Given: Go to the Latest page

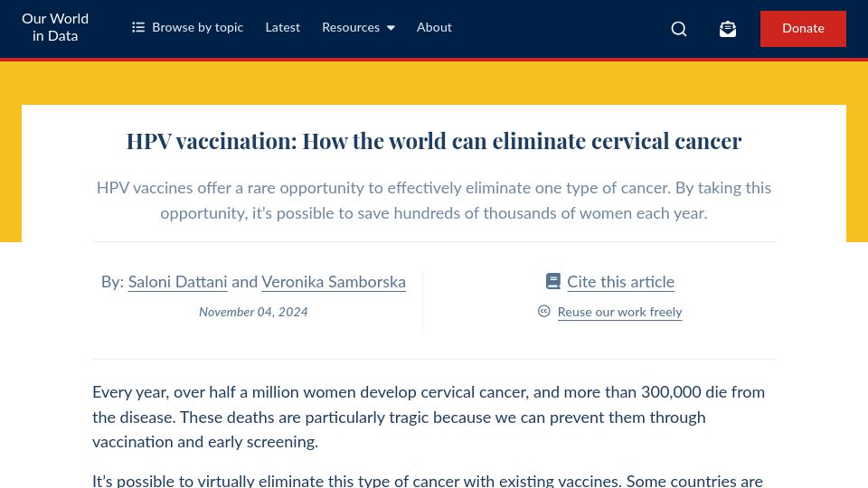Looking at the screenshot, I should click(x=282, y=27).
